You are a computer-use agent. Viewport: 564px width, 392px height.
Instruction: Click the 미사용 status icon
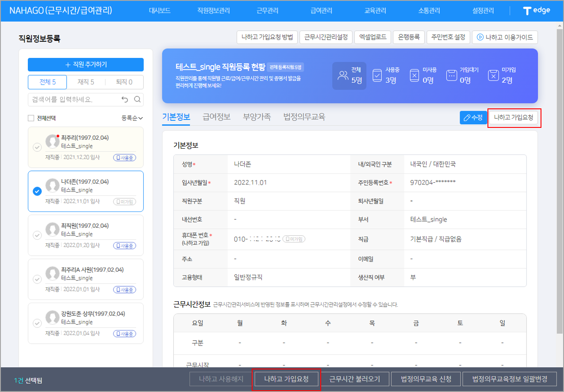414,75
